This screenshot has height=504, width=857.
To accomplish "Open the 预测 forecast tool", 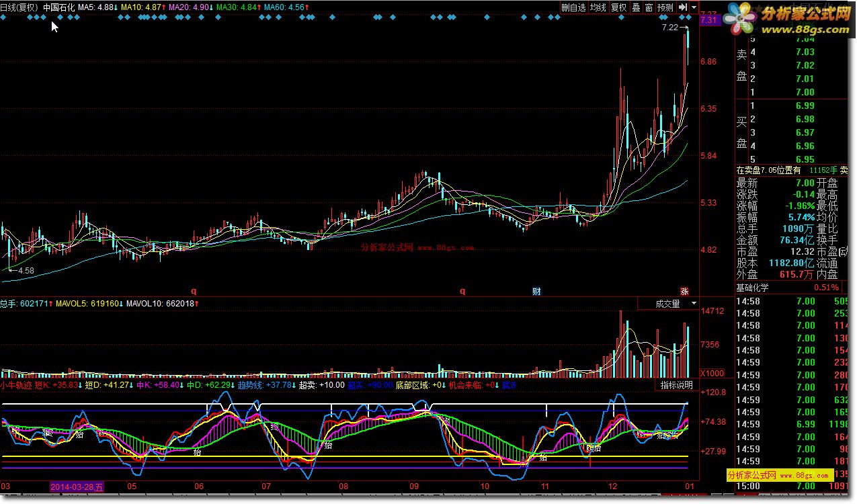I will 665,7.
